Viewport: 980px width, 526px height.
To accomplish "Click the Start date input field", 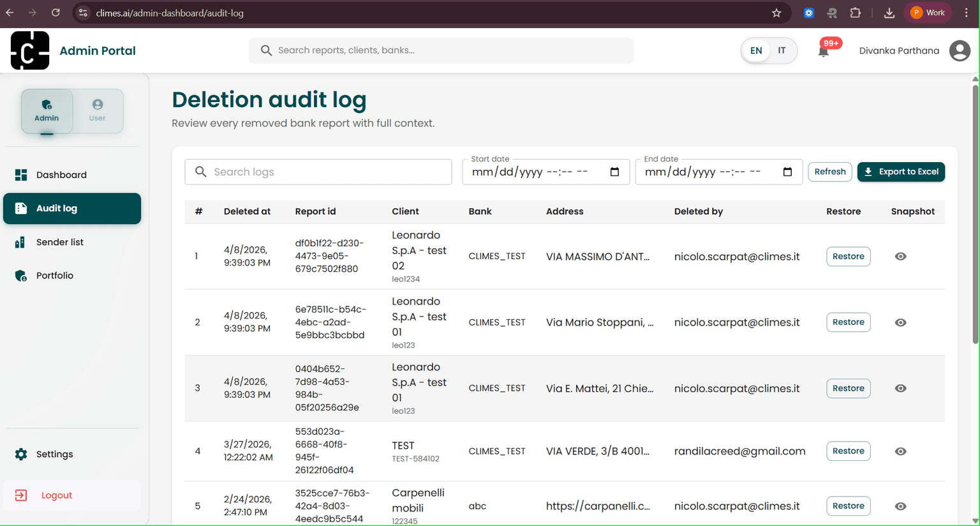I will (546, 172).
